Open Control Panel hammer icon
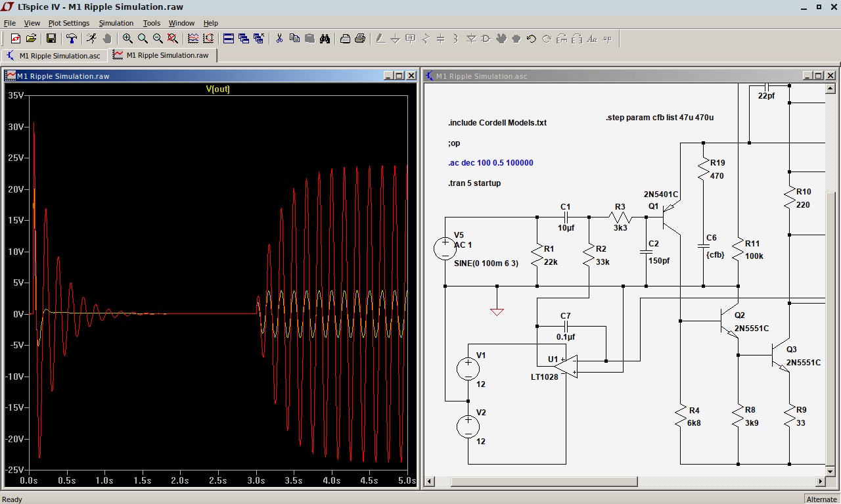Screen dimensions: 841x504 (x=71, y=39)
